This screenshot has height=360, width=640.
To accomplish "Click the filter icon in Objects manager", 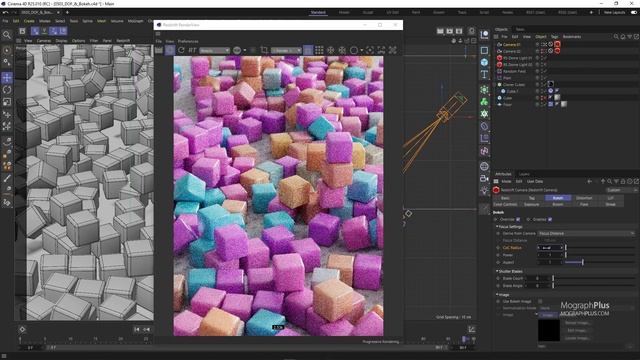I will (630, 37).
